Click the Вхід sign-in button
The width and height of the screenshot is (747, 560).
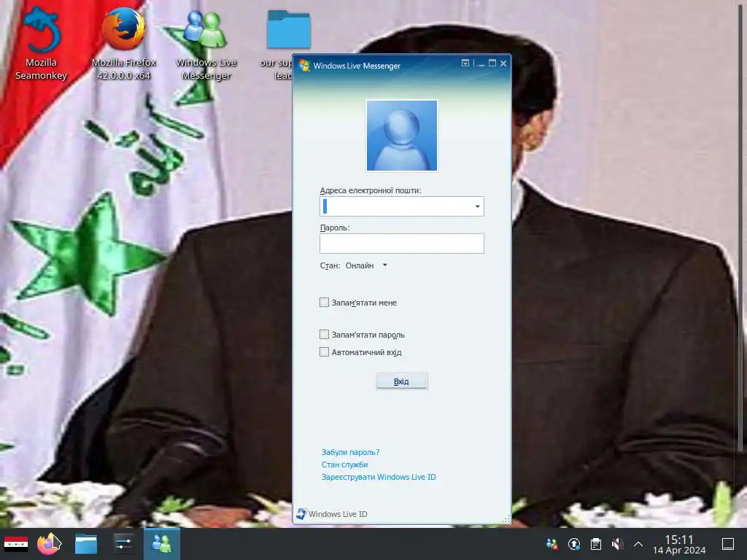[402, 381]
